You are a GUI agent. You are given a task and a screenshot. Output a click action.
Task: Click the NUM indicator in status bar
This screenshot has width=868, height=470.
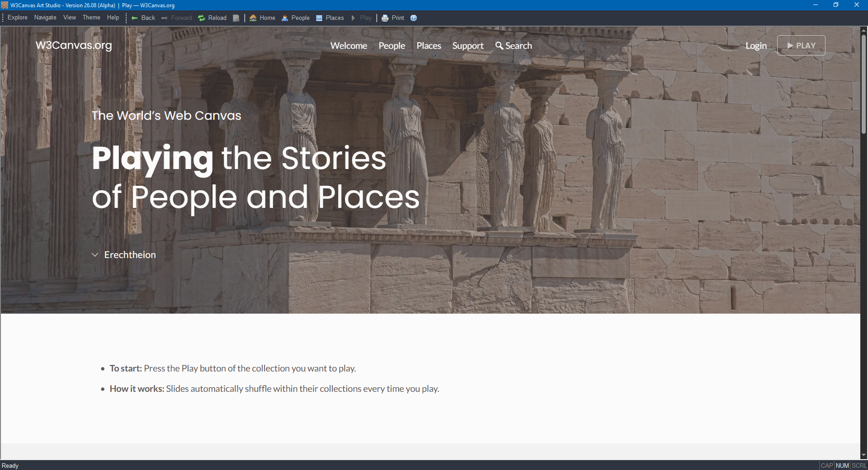click(x=843, y=465)
